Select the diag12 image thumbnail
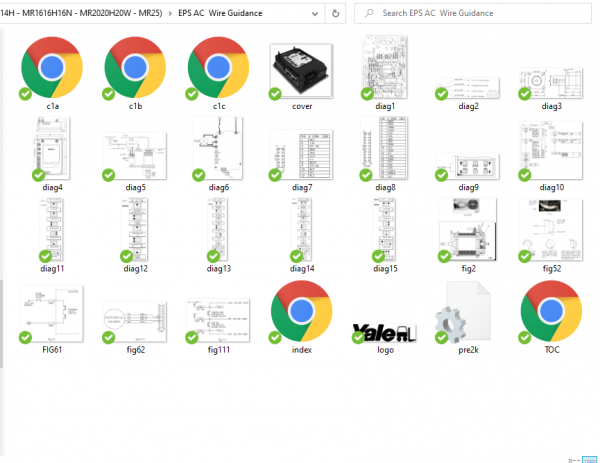Viewport: 600px width, 463px height. [x=135, y=229]
